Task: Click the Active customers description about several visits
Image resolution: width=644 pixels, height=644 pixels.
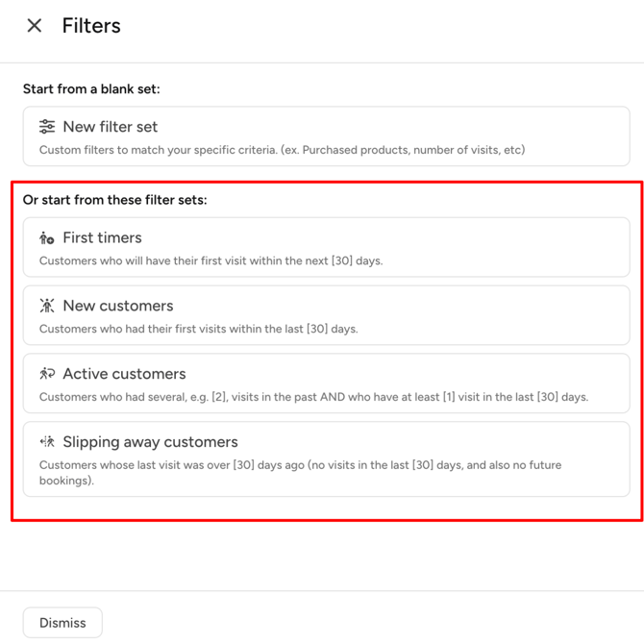Action: [313, 397]
